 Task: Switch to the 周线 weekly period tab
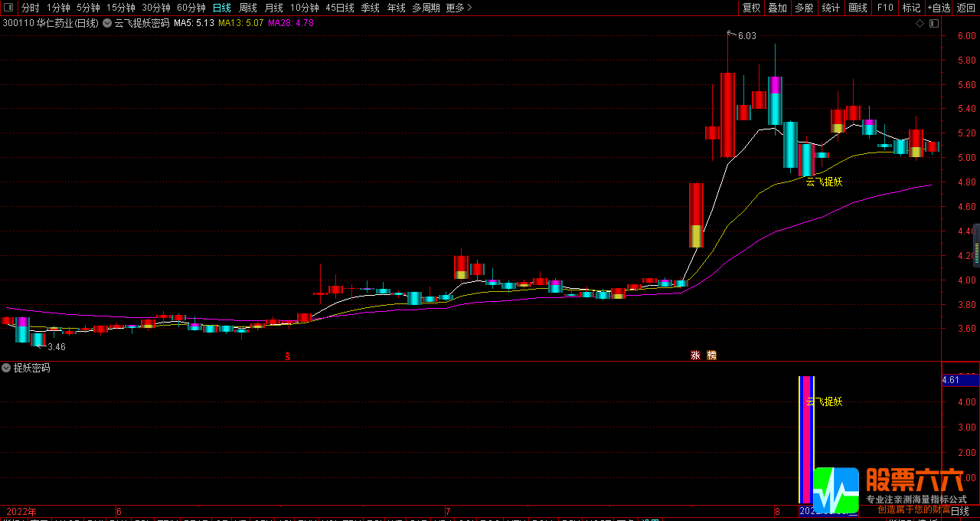pos(248,8)
